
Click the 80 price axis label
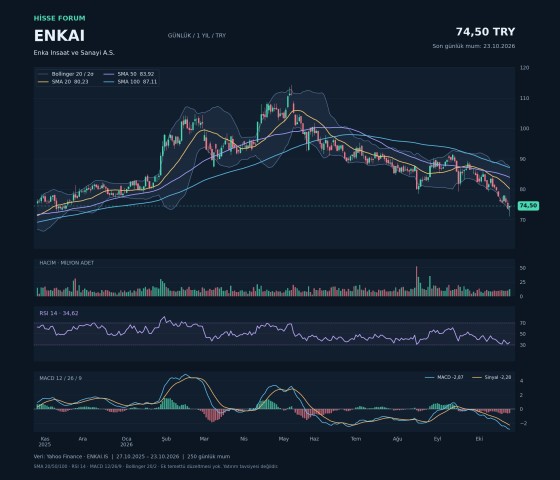coord(523,189)
